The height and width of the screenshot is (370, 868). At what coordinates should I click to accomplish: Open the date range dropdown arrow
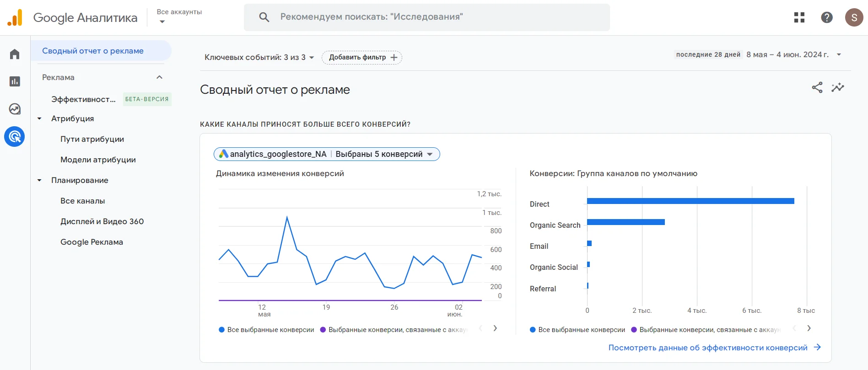[839, 54]
